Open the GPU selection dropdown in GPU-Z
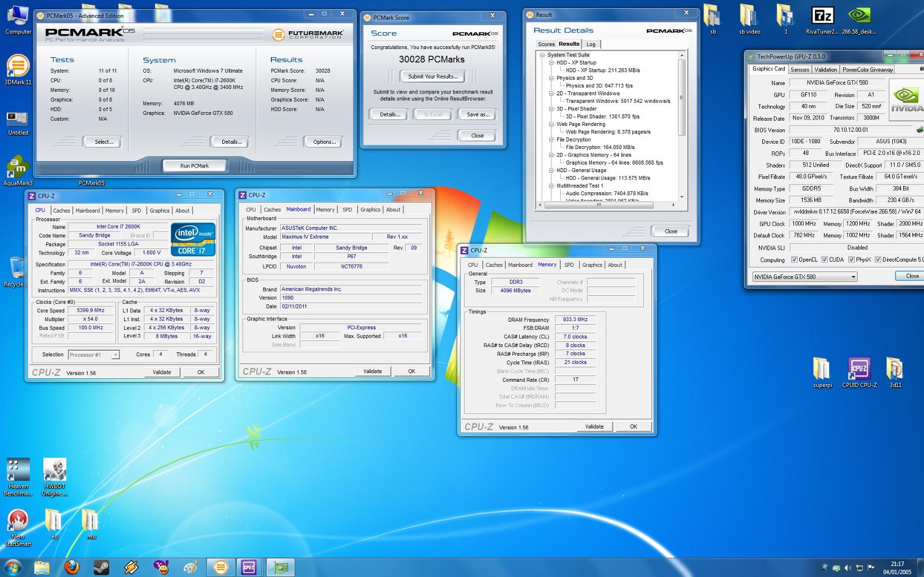 click(x=804, y=277)
